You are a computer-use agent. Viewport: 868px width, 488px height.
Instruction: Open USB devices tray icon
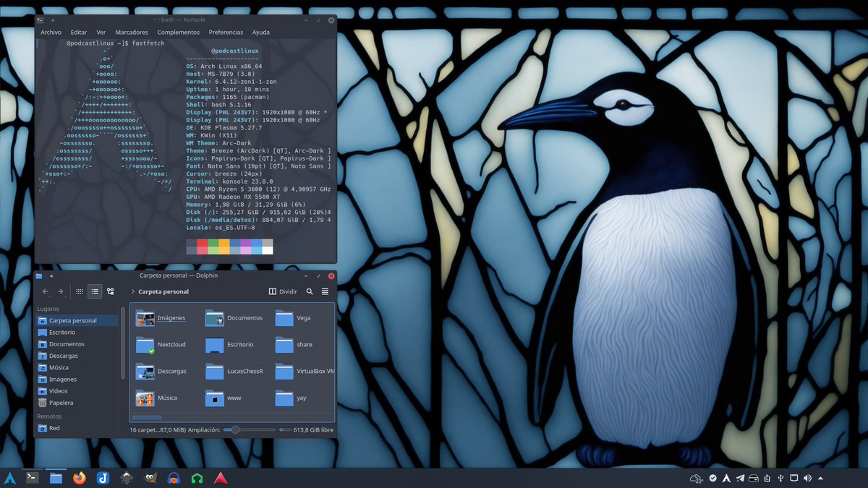(x=780, y=478)
